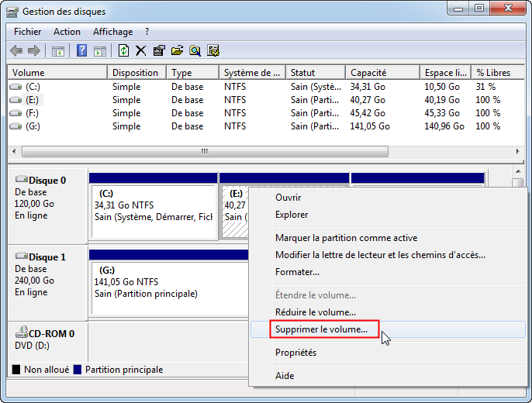532x403 pixels.
Task: Click the 31 % free cell
Action: pyautogui.click(x=485, y=87)
